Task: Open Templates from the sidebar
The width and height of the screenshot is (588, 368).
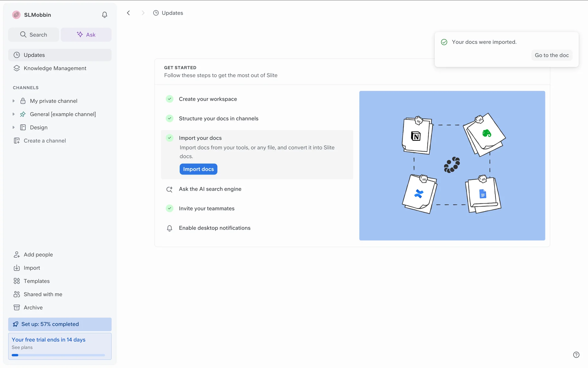Action: coord(36,281)
